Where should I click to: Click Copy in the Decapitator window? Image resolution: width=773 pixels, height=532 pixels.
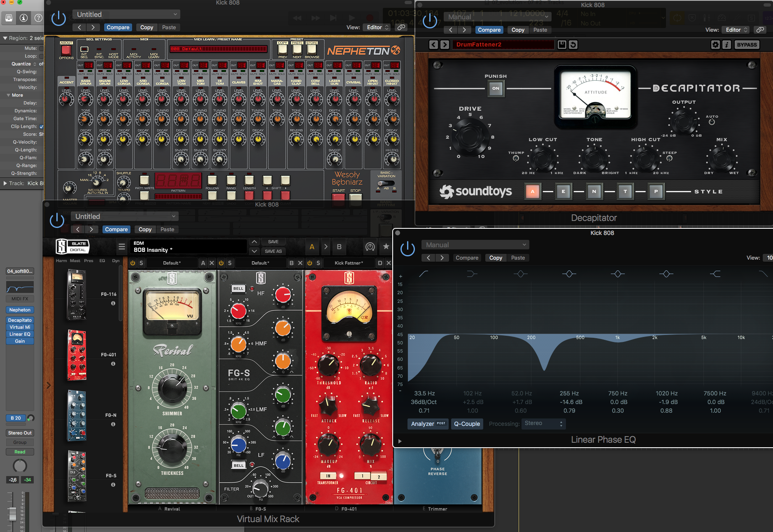click(518, 30)
